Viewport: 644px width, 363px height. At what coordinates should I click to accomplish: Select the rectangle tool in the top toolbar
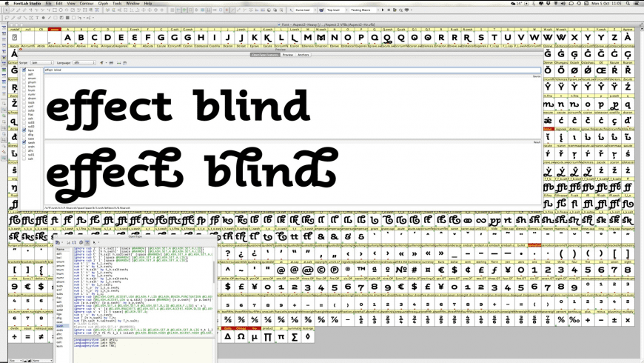[54, 10]
